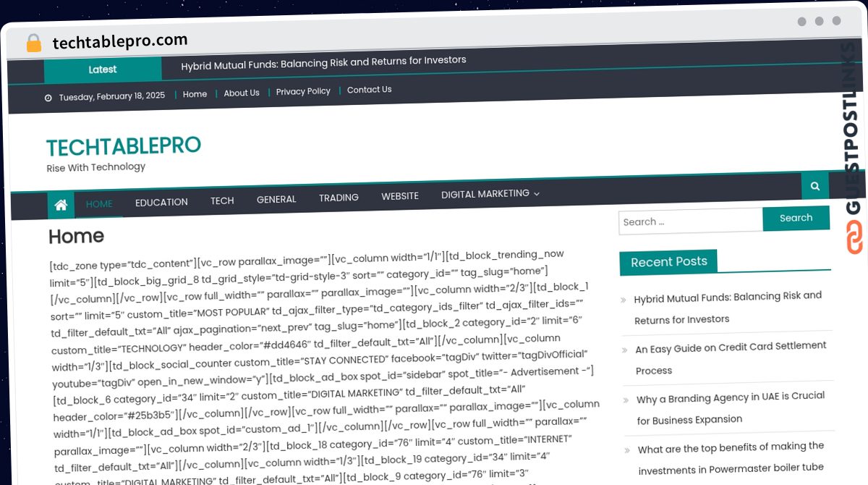
Task: Open recent post on Hybrid Mutual Funds
Action: 728,308
